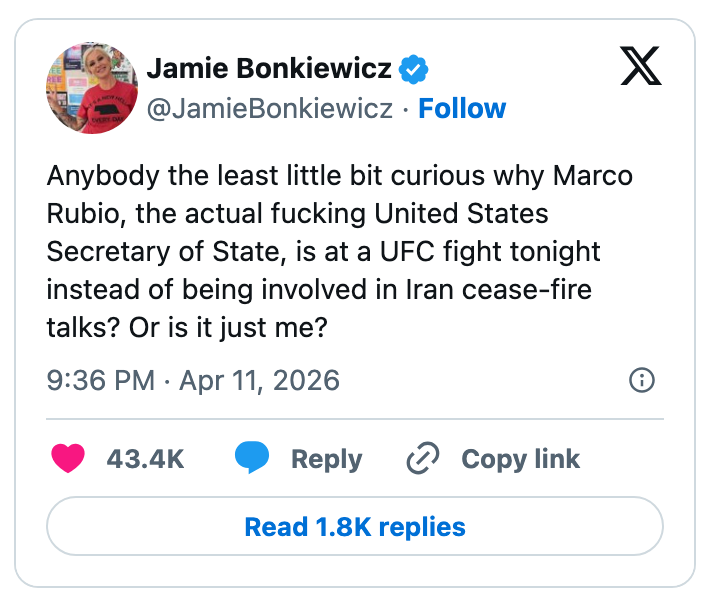The image size is (714, 614).
Task: Click the 43.4K likes count
Action: (145, 459)
